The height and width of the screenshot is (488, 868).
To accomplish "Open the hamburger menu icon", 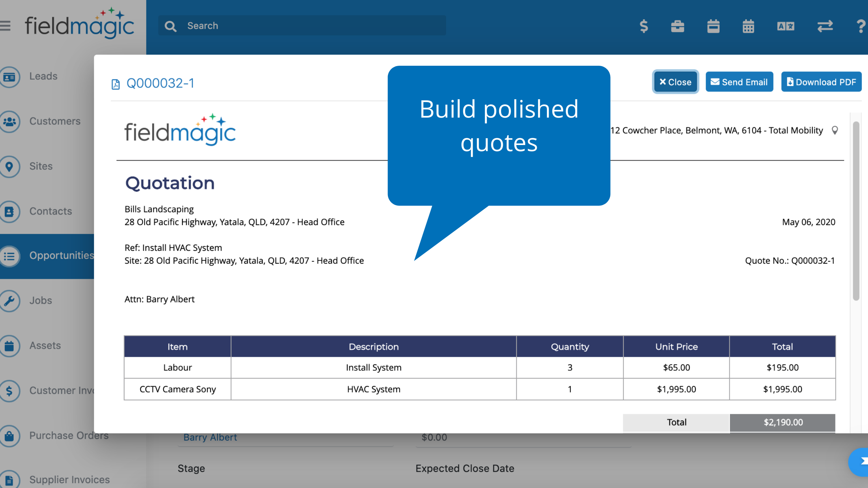I will (5, 26).
